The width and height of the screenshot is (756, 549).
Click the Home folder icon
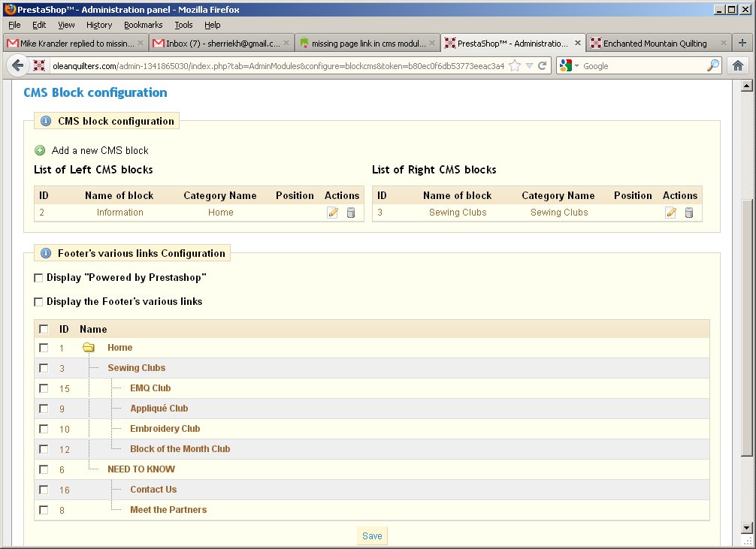coord(88,347)
